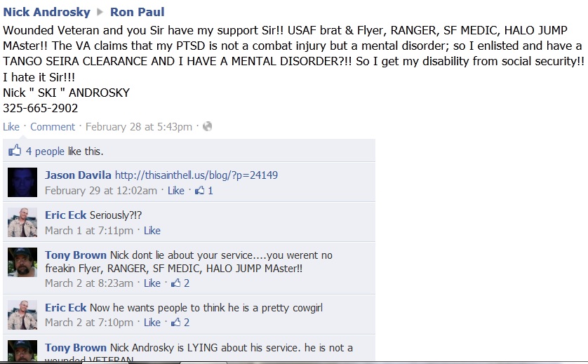Viewport: 588px width, 364px height.
Task: Click the like-count thumb icon on Jason Davila's comment
Action: pyautogui.click(x=200, y=191)
